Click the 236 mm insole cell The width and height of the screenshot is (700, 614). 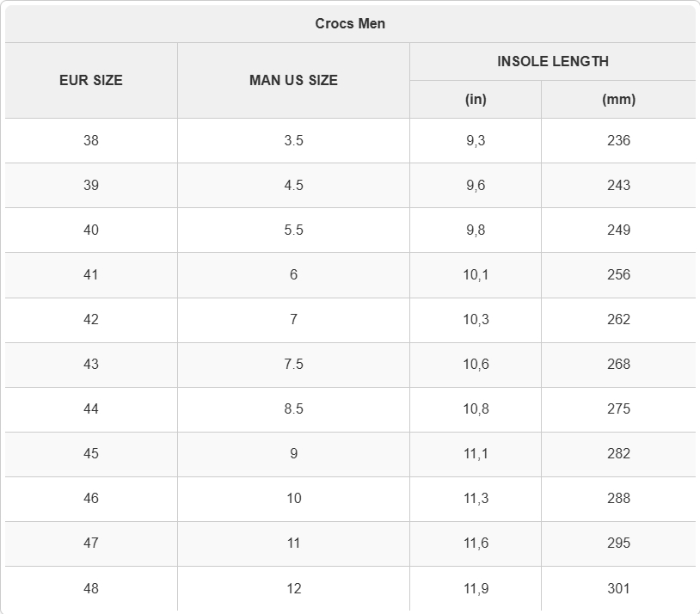click(618, 141)
